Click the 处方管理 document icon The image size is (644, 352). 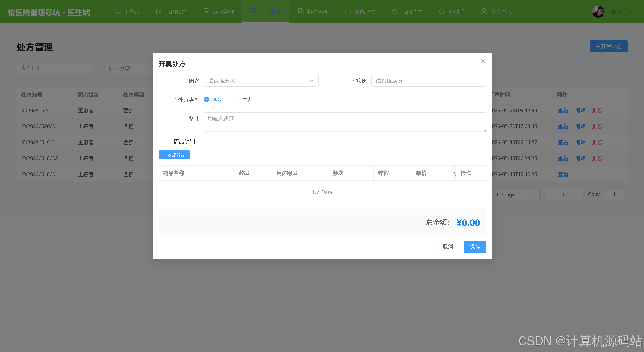click(x=253, y=11)
